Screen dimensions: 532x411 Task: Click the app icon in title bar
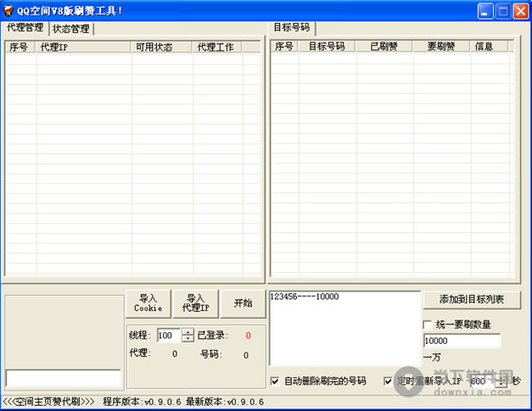coord(8,11)
